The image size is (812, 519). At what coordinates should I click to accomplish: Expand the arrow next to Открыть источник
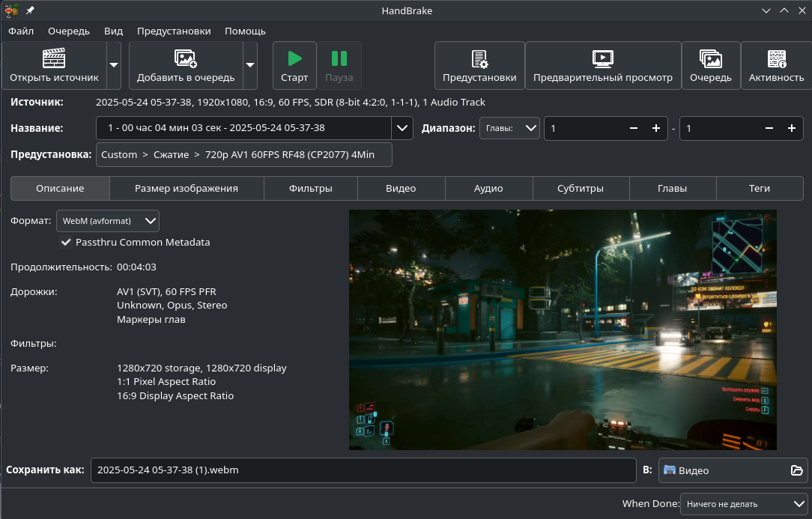(x=114, y=66)
